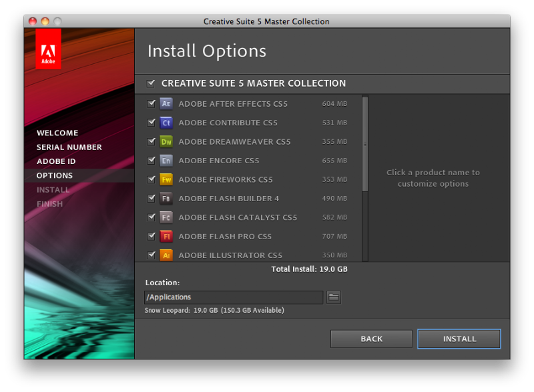This screenshot has height=392, width=534.
Task: Click Adobe Flash Pro CS5 product name
Action: [x=225, y=237]
